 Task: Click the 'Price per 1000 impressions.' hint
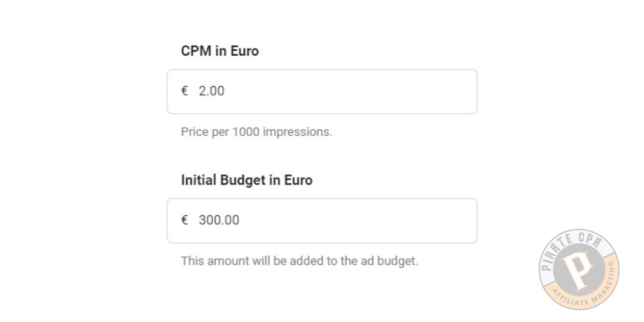coord(257,132)
